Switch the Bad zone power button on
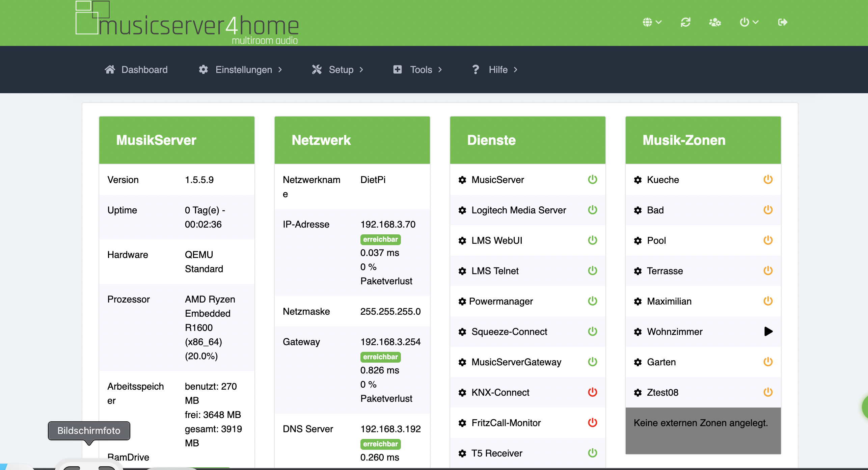This screenshot has height=470, width=868. click(768, 210)
